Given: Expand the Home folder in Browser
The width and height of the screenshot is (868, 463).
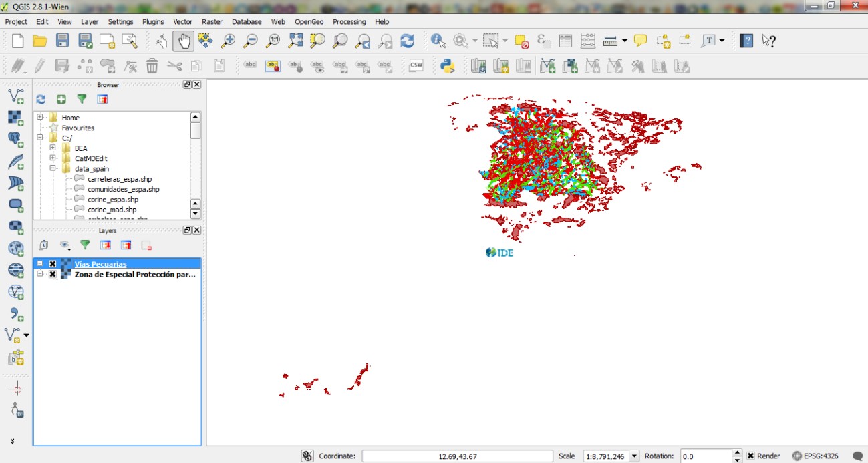Looking at the screenshot, I should (40, 118).
